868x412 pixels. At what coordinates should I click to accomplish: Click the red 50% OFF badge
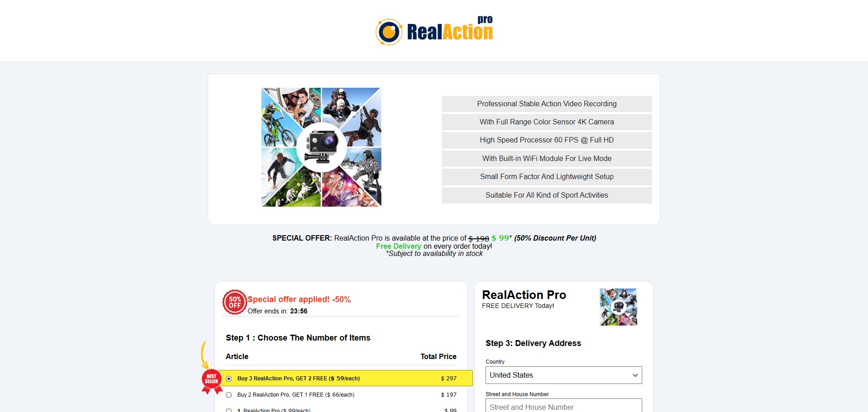click(234, 302)
